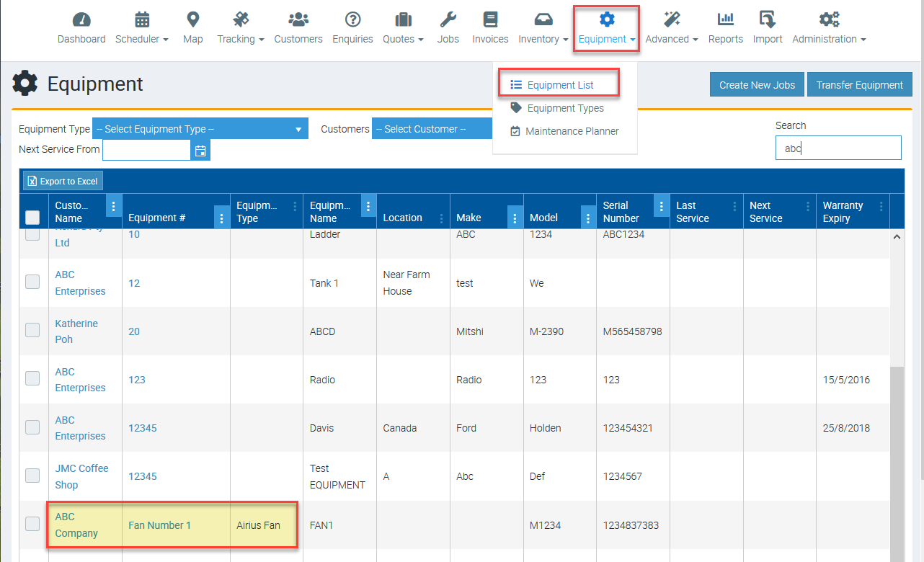924x562 pixels.
Task: Open Jobs using the wrench icon
Action: tap(448, 19)
